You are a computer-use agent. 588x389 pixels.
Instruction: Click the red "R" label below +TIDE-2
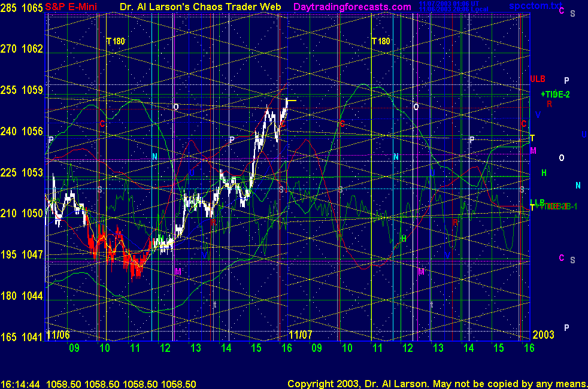click(549, 104)
